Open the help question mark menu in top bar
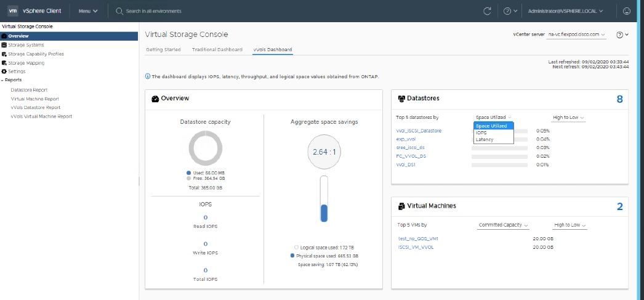Viewport: 644px width, 300px height. tap(510, 11)
